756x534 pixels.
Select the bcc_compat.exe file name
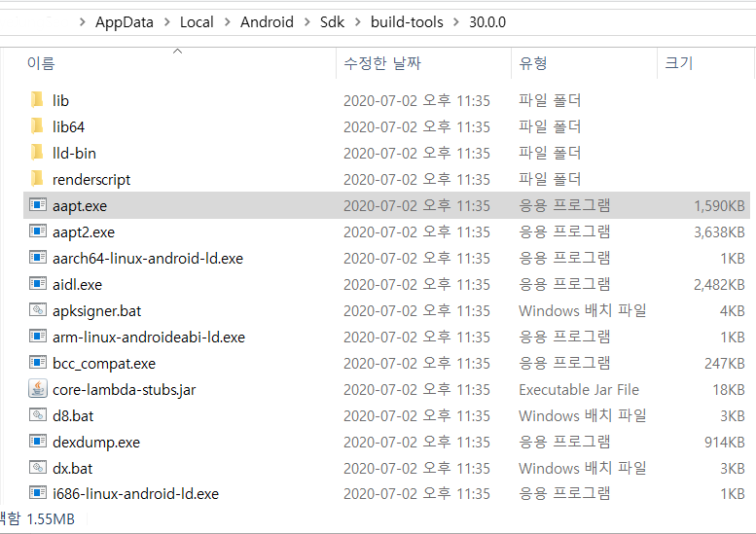tap(104, 364)
